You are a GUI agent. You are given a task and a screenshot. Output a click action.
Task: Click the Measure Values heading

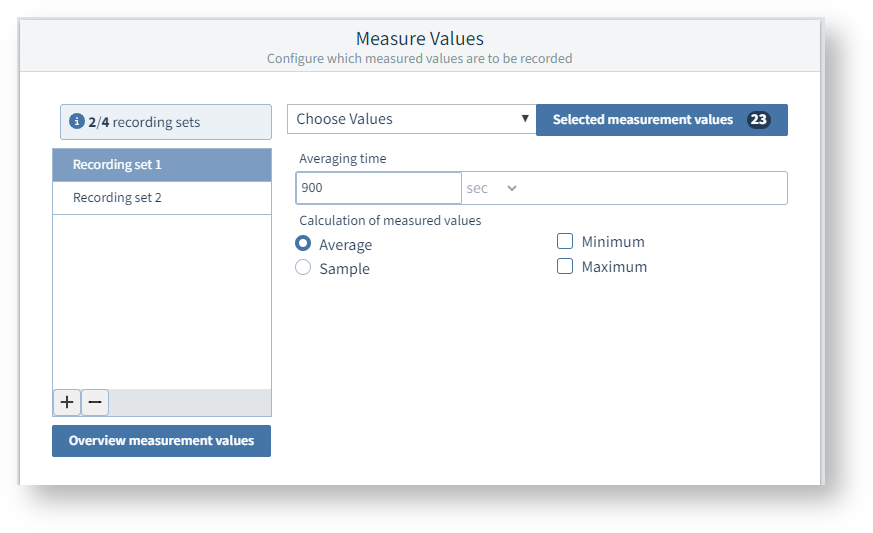419,39
